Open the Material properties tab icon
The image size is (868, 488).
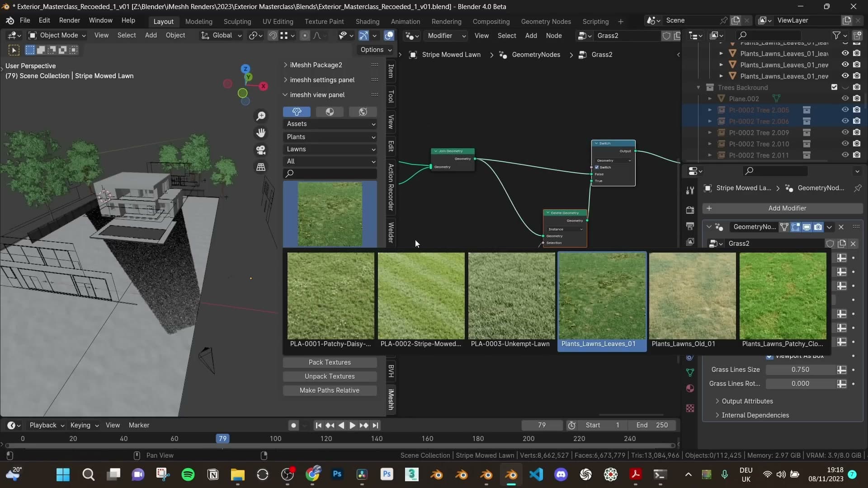point(690,389)
